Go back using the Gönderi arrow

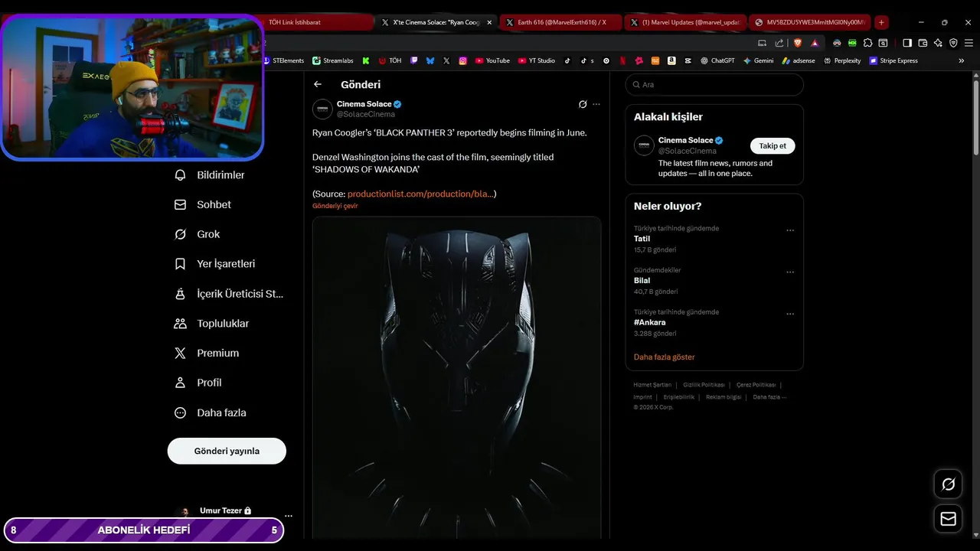318,84
